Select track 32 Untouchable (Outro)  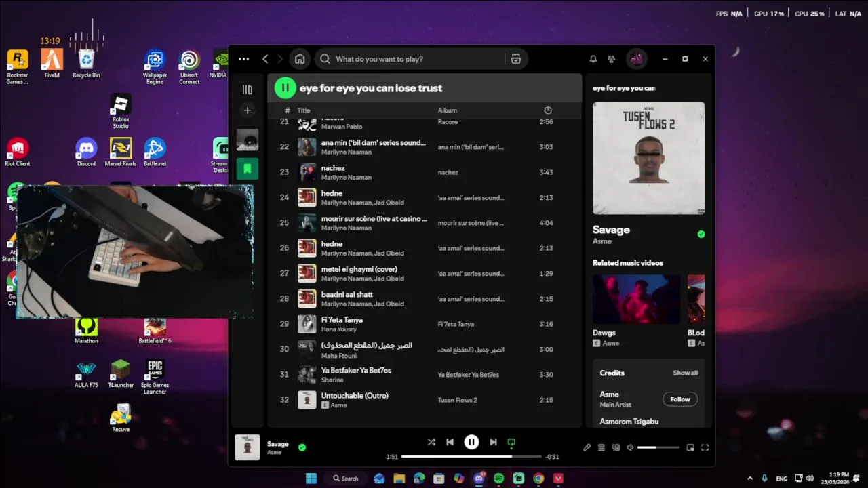pos(425,400)
